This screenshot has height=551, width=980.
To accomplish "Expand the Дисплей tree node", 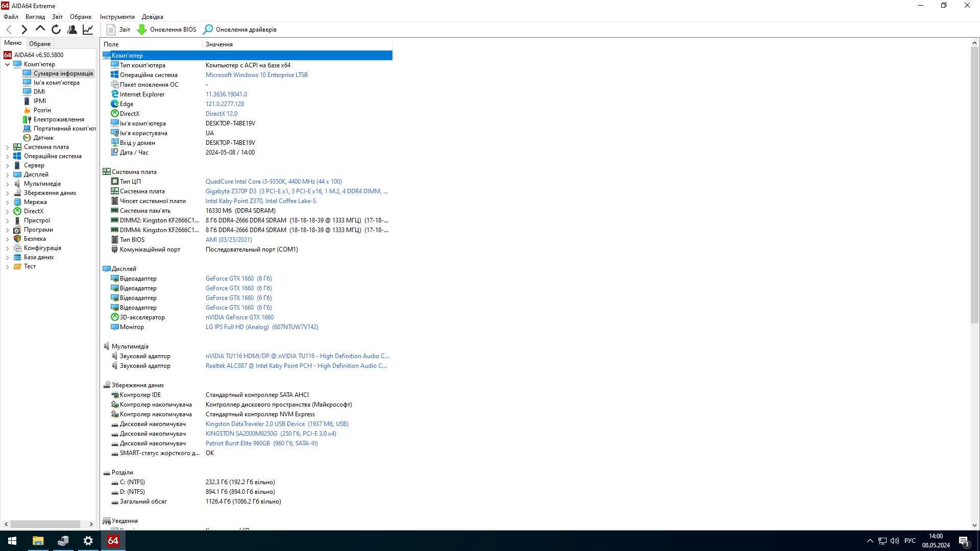I will 7,174.
